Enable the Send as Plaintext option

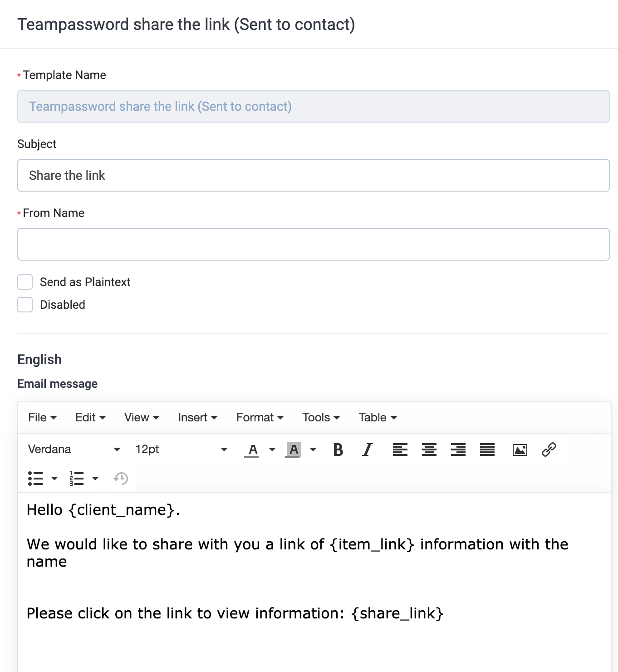point(25,282)
